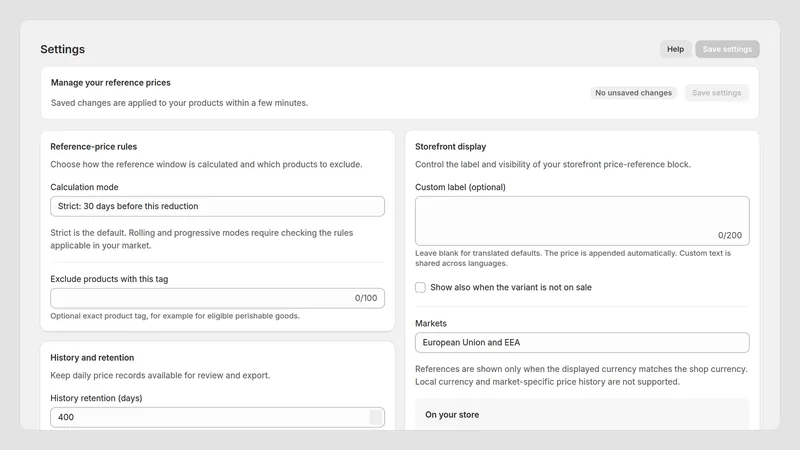Select the Settings page heading
This screenshot has height=450, width=800.
click(x=63, y=49)
